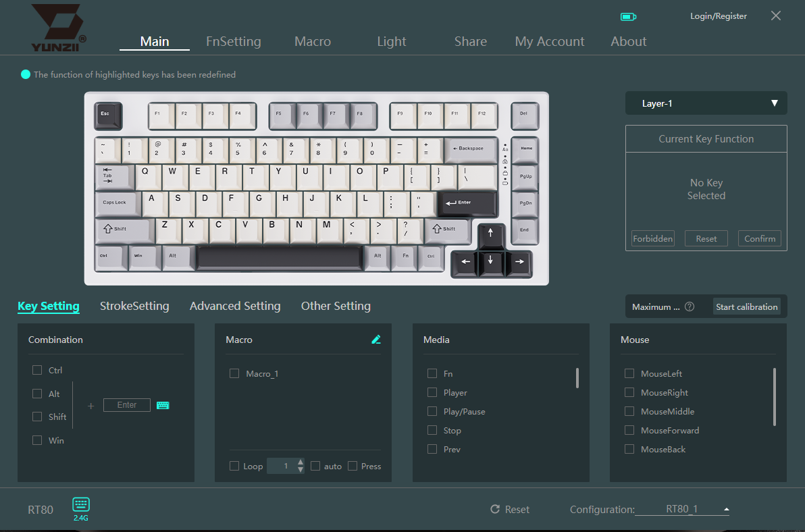805x532 pixels.
Task: Select the 2.4G connection icon
Action: pyautogui.click(x=80, y=508)
